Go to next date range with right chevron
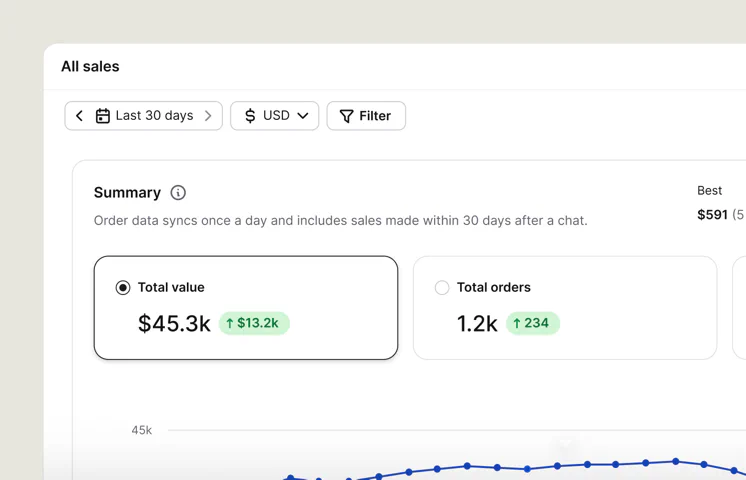Viewport: 746px width, 480px height. pyautogui.click(x=208, y=116)
